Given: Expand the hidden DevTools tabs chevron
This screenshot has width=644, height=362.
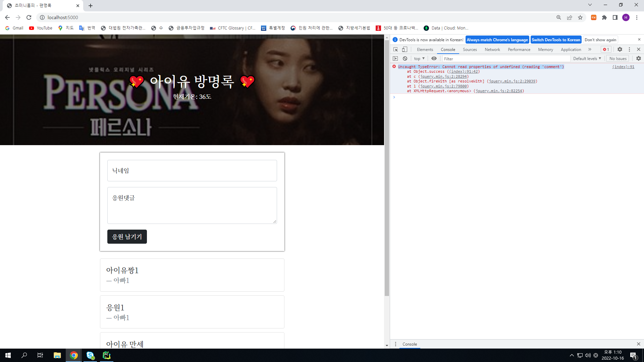Looking at the screenshot, I should click(590, 49).
